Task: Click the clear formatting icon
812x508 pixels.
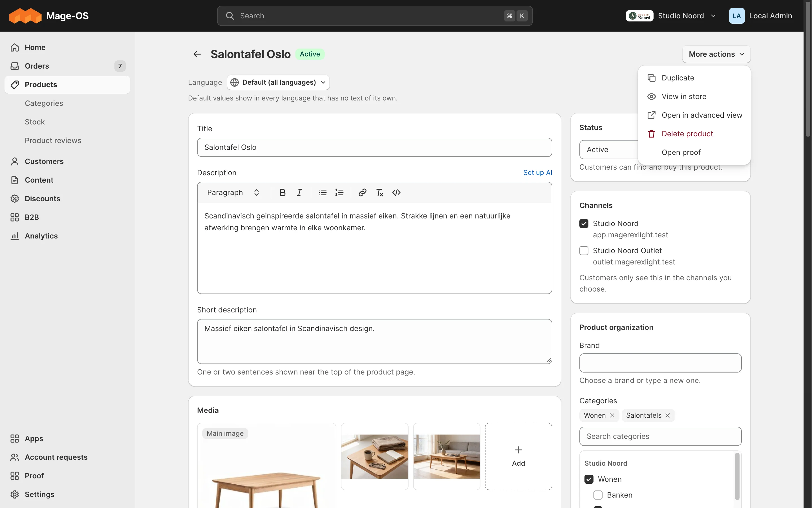Action: 379,192
